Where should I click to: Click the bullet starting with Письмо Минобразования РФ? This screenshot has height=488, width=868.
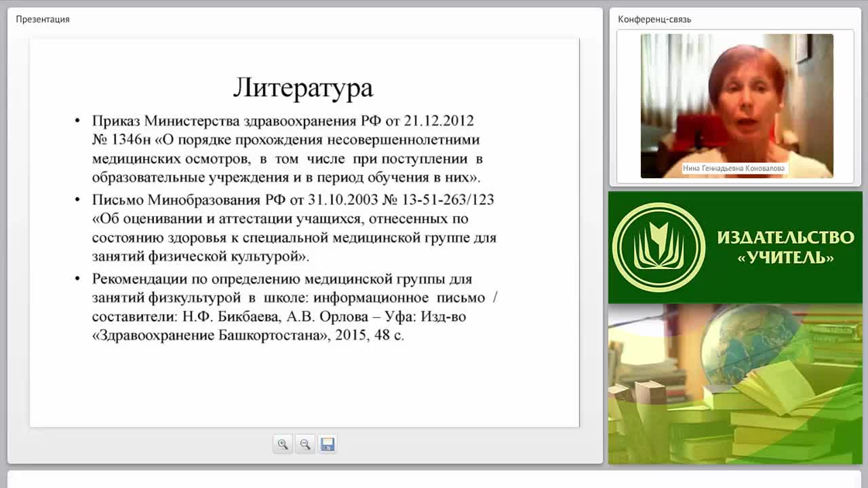pos(286,228)
